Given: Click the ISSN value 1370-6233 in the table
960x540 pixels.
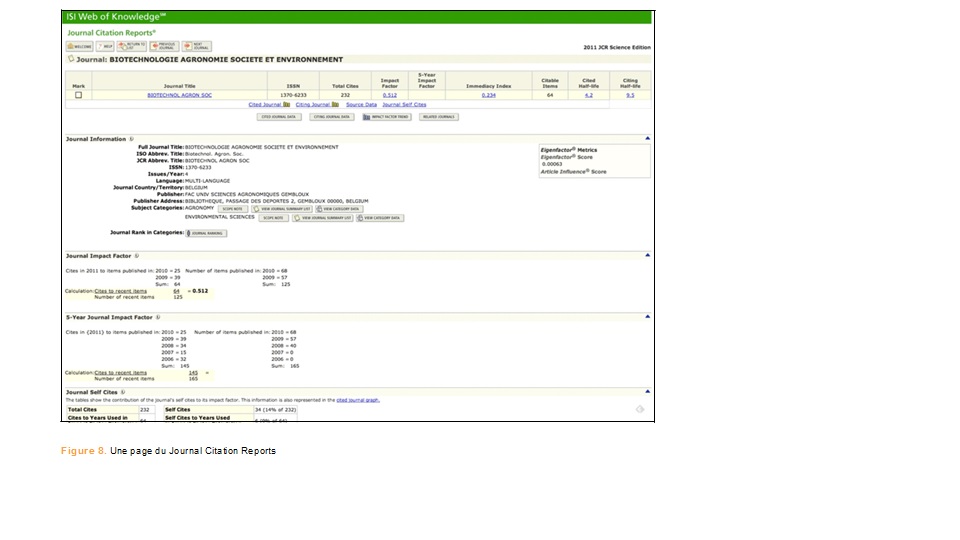Looking at the screenshot, I should pos(293,95).
